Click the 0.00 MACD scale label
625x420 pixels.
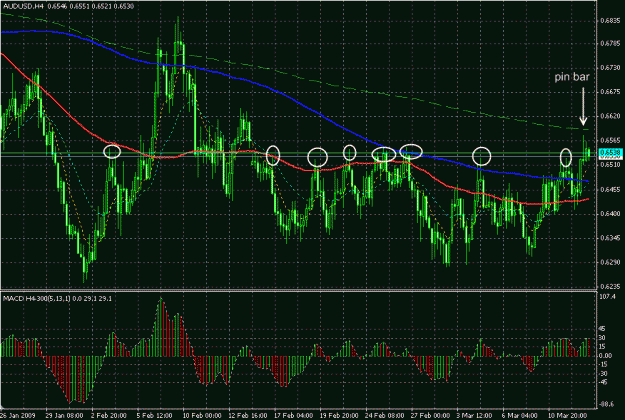(x=606, y=355)
